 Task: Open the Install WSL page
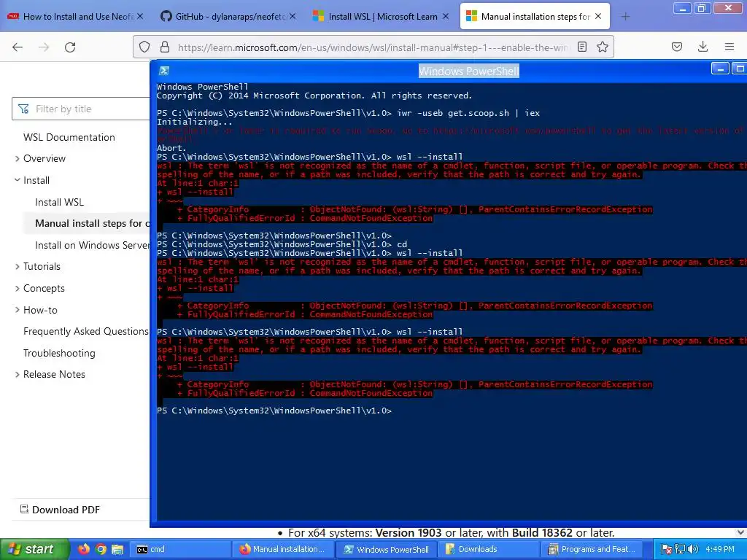pyautogui.click(x=60, y=202)
